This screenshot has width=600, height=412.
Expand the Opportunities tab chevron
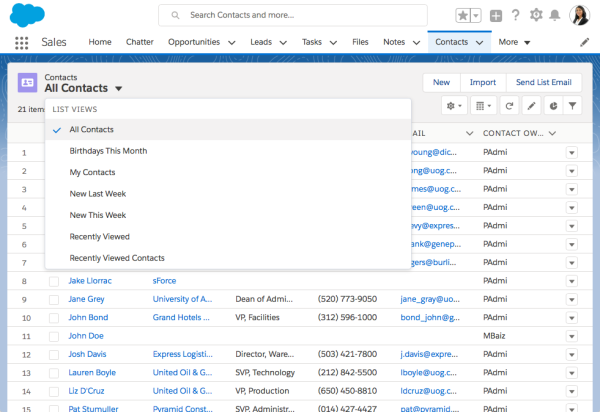coord(232,43)
